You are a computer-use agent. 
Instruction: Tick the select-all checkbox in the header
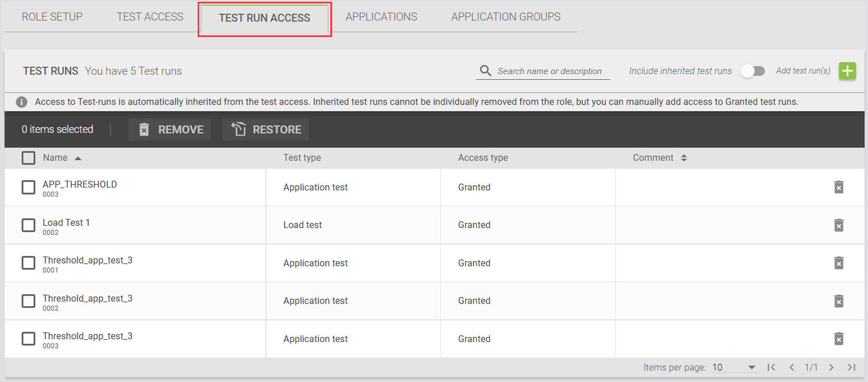[x=28, y=158]
